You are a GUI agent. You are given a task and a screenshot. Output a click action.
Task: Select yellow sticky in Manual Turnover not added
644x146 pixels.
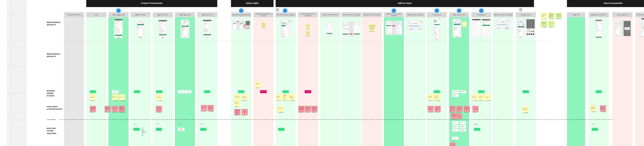[x=372, y=27]
